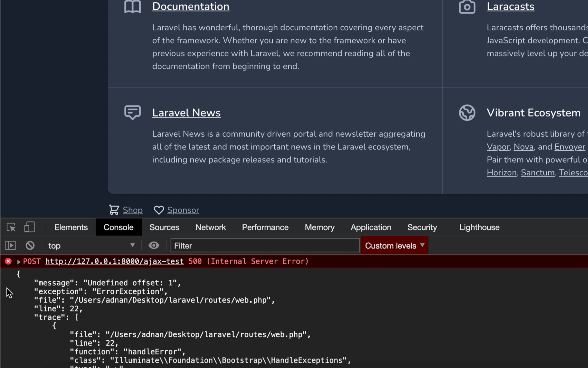
Task: Click the Shop cart icon
Action: tap(114, 210)
